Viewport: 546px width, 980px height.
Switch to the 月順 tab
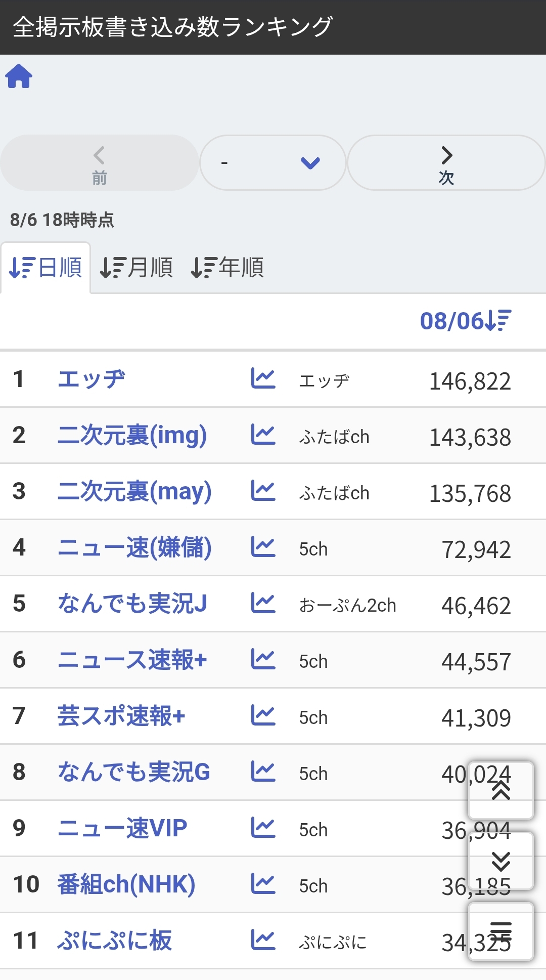pyautogui.click(x=136, y=267)
